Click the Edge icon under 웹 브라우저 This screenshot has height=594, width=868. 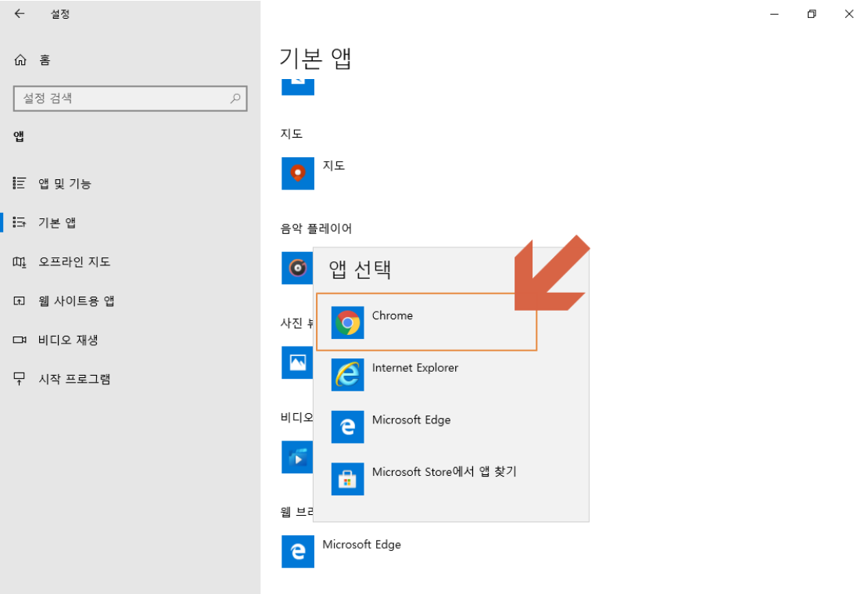coord(298,551)
